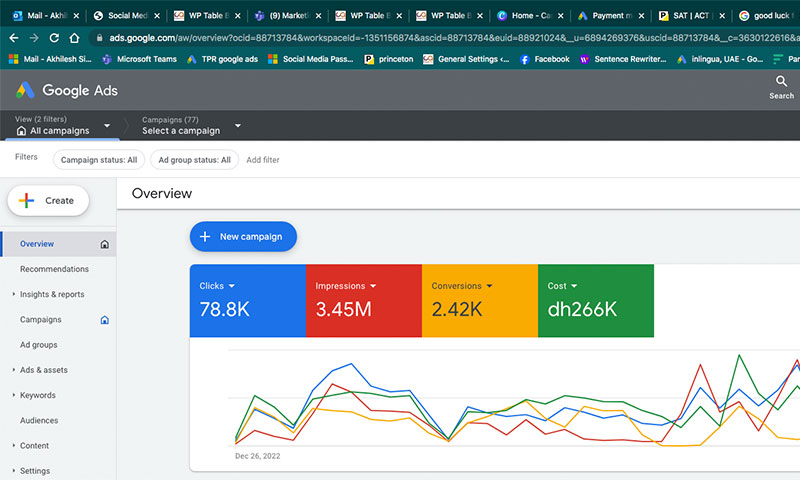Expand Ads & assets in sidebar
The width and height of the screenshot is (800, 500).
point(44,370)
